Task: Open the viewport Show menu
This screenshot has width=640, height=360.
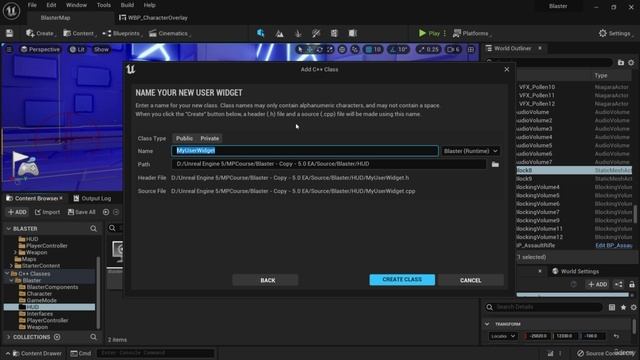Action: (x=101, y=49)
